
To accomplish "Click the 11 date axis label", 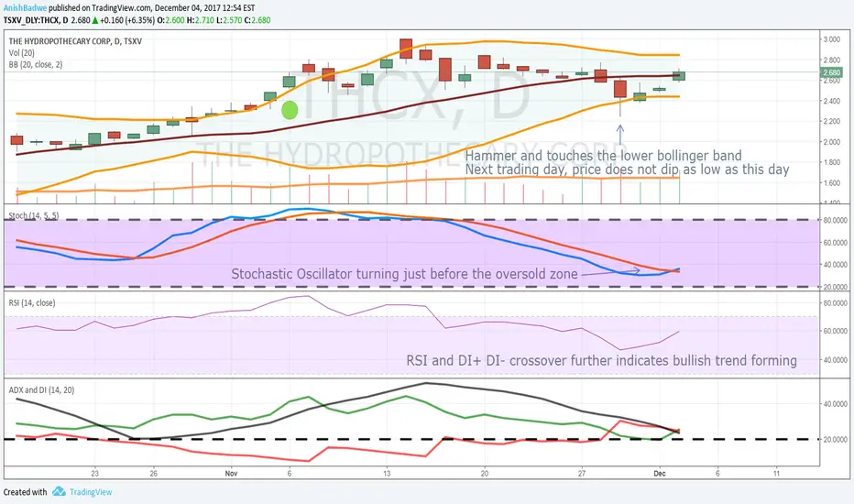I will [777, 473].
